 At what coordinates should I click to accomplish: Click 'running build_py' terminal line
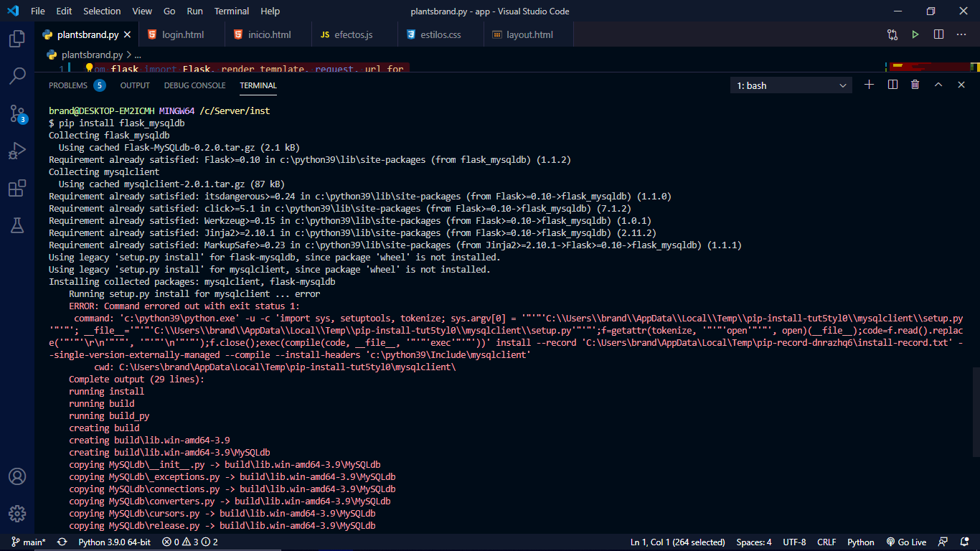point(109,415)
